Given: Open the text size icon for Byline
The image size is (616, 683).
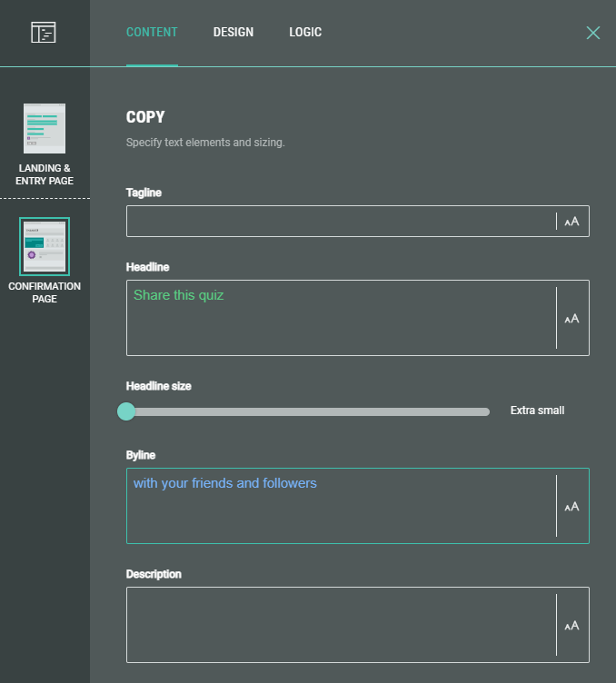Looking at the screenshot, I should (x=571, y=507).
